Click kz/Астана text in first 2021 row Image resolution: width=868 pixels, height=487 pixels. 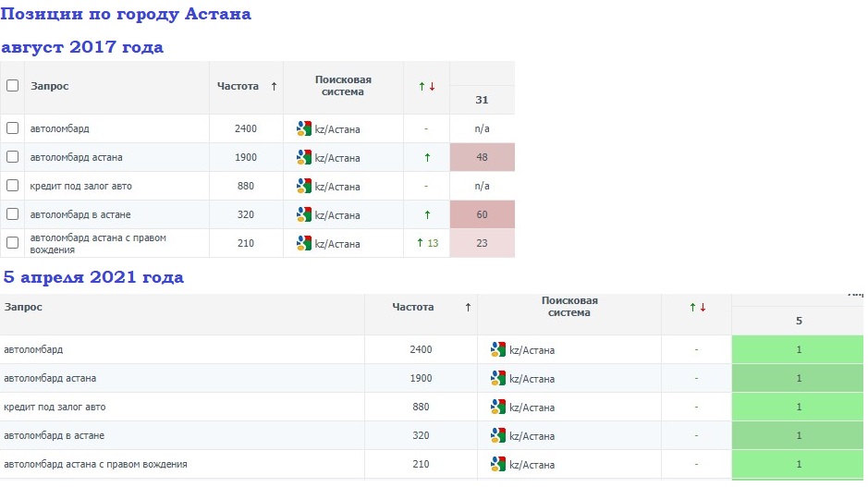(532, 350)
